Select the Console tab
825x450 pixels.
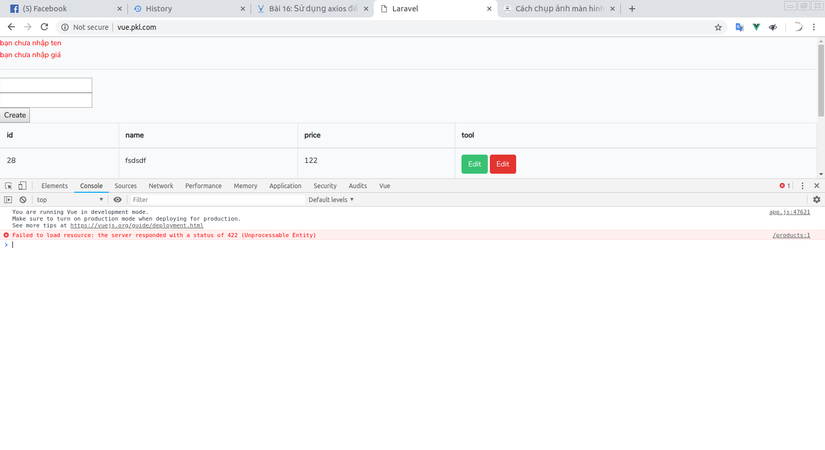(91, 186)
